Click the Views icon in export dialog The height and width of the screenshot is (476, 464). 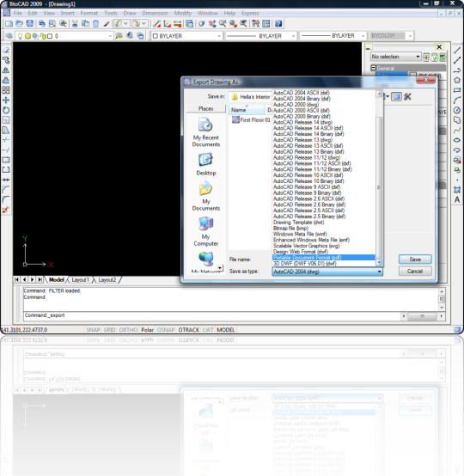coord(396,97)
